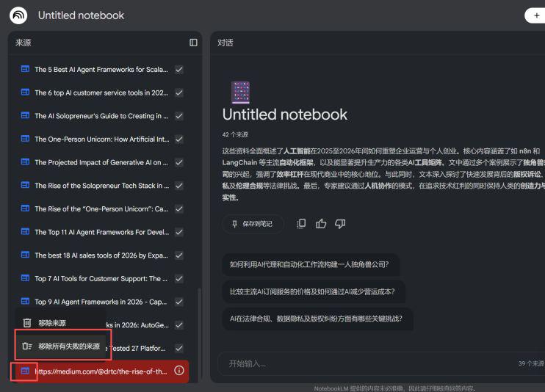Open The 5 Best AI Agent Frameworks source title
This screenshot has height=392, width=545.
coord(101,70)
